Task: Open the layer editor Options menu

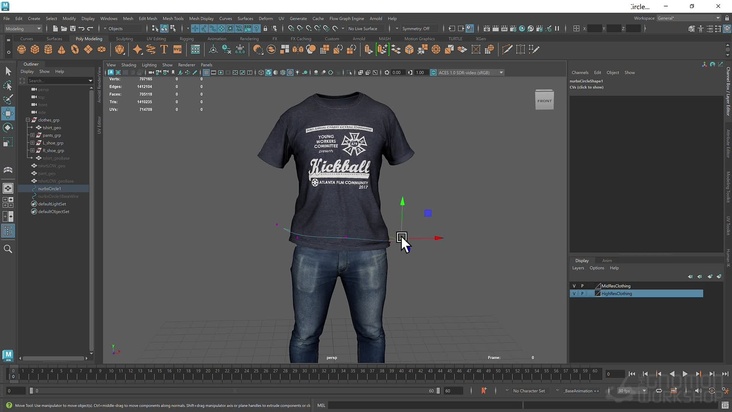Action: pos(597,268)
